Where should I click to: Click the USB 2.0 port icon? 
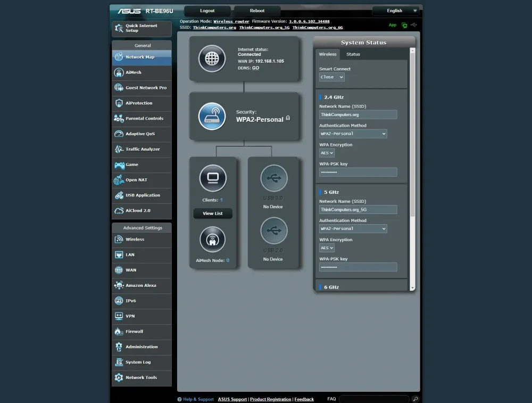click(274, 231)
